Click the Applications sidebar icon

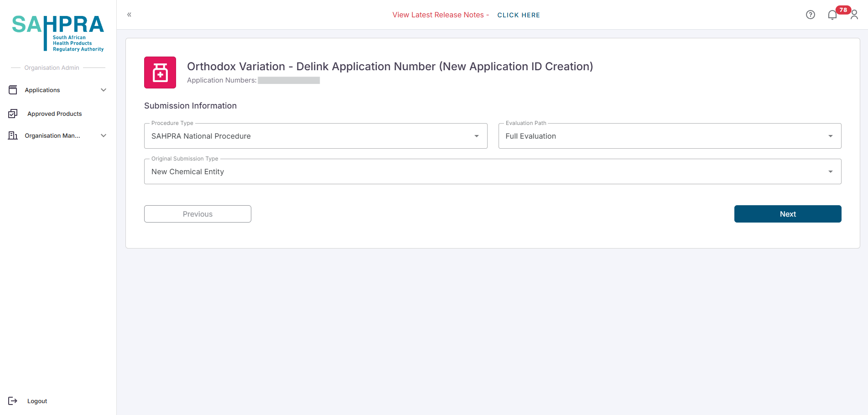[13, 90]
